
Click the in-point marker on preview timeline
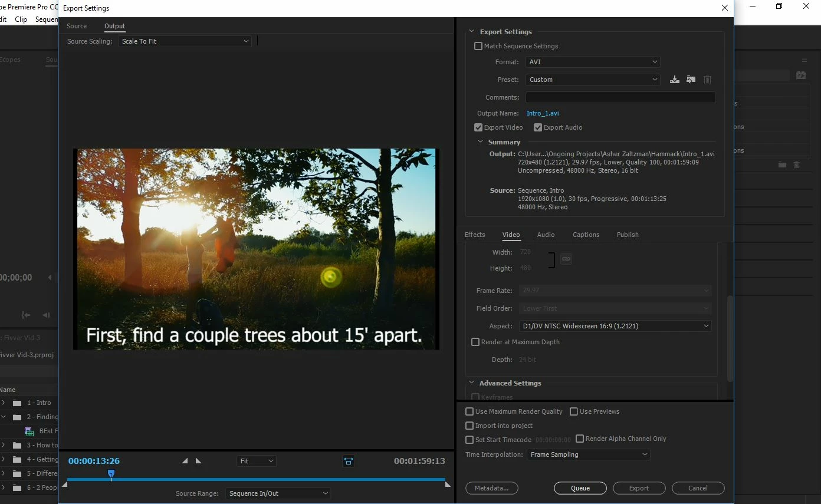[65, 484]
